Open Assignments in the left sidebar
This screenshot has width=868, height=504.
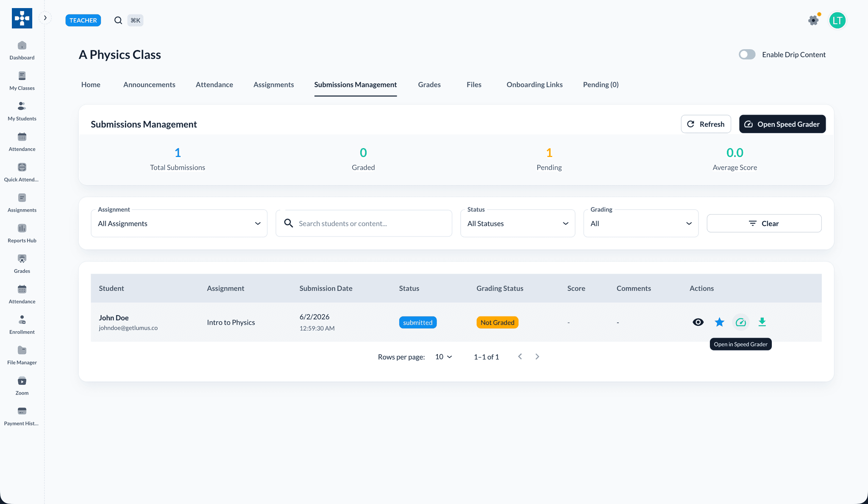22,203
